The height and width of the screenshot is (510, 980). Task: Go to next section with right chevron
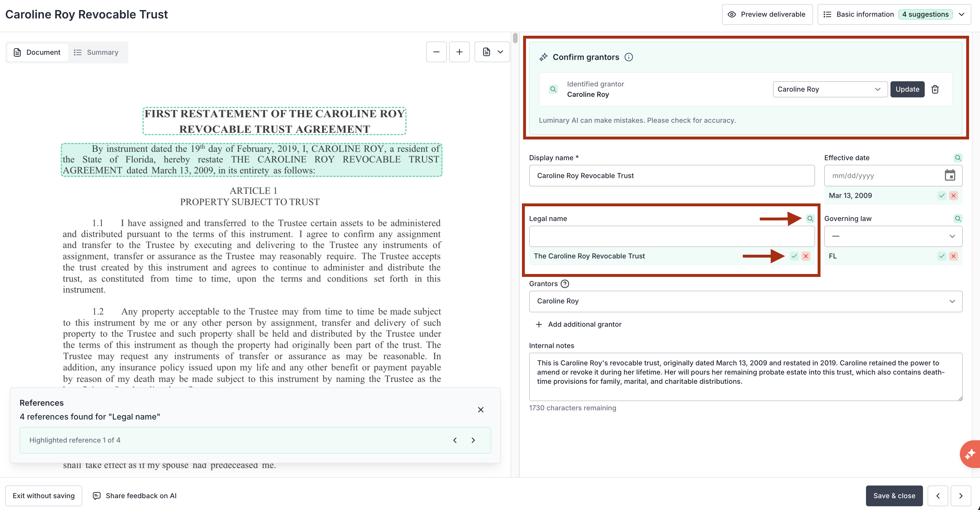pyautogui.click(x=961, y=496)
